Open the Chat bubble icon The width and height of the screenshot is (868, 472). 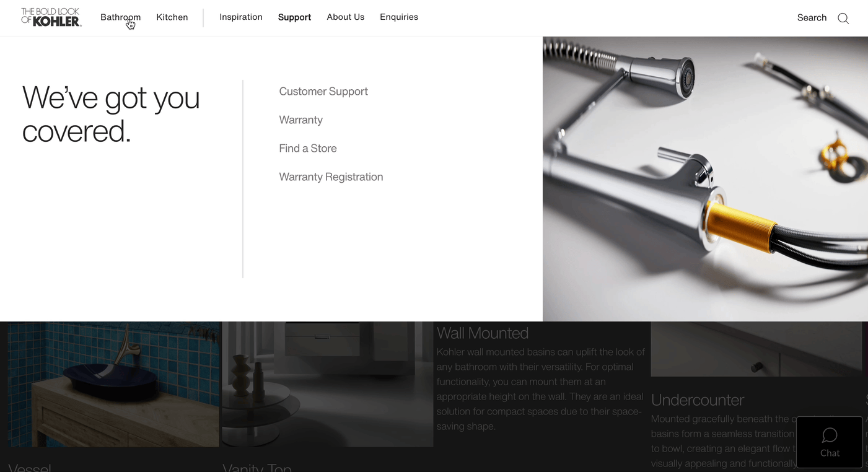pyautogui.click(x=830, y=435)
